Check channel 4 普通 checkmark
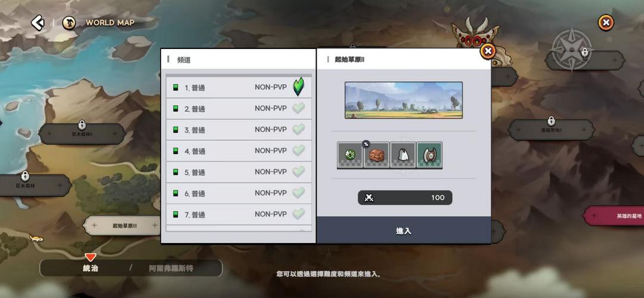Viewport: 644px width, 298px height. [299, 150]
